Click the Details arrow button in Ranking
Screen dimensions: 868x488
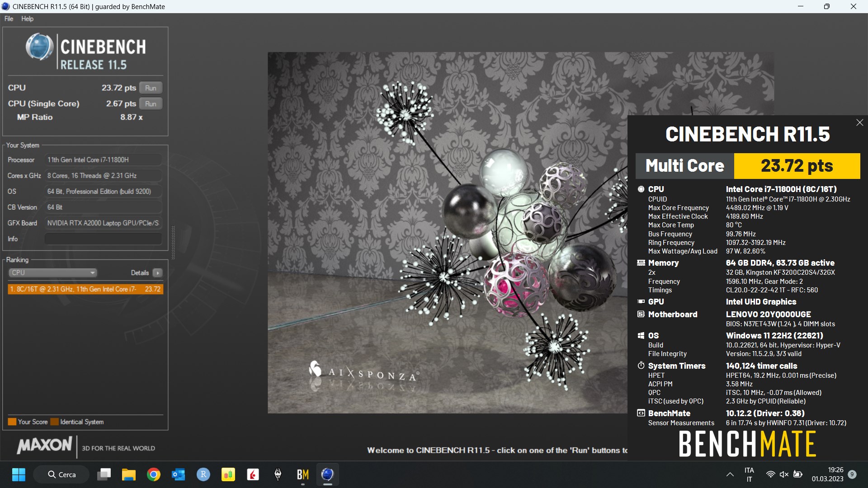[157, 272]
